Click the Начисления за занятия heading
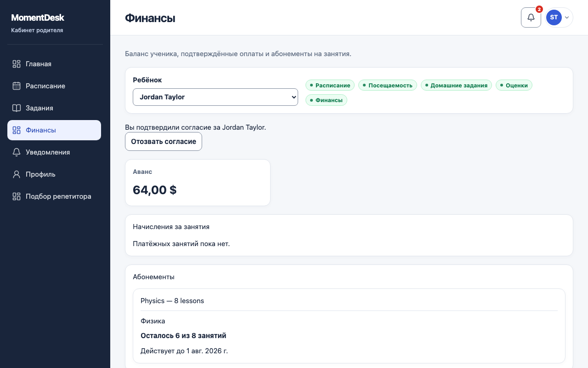This screenshot has height=368, width=588. pos(171,227)
